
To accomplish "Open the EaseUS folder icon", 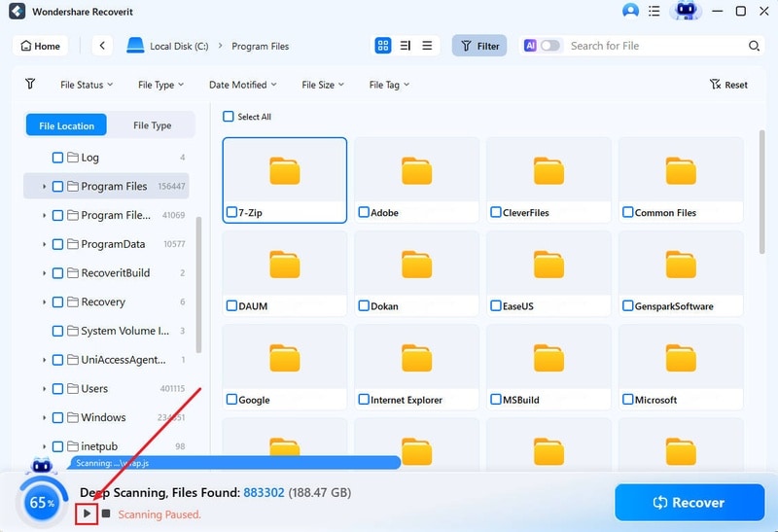I will [548, 264].
